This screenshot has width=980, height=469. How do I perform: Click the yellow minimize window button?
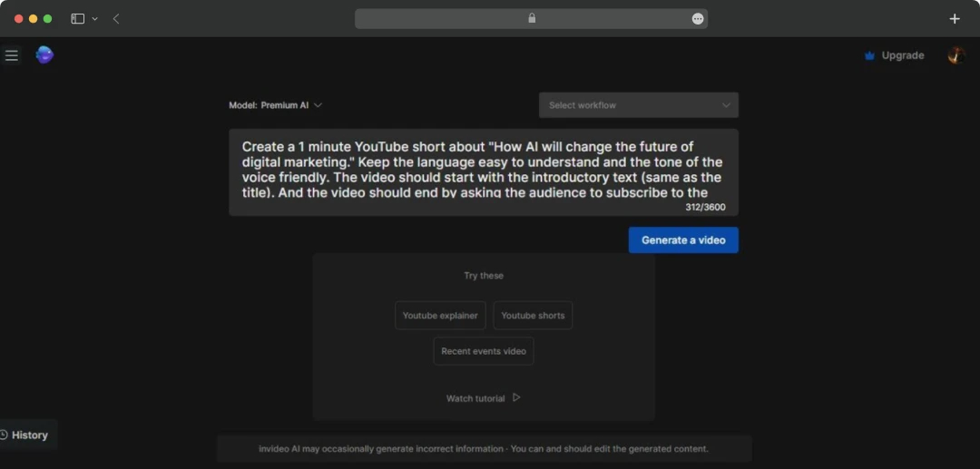(34, 19)
